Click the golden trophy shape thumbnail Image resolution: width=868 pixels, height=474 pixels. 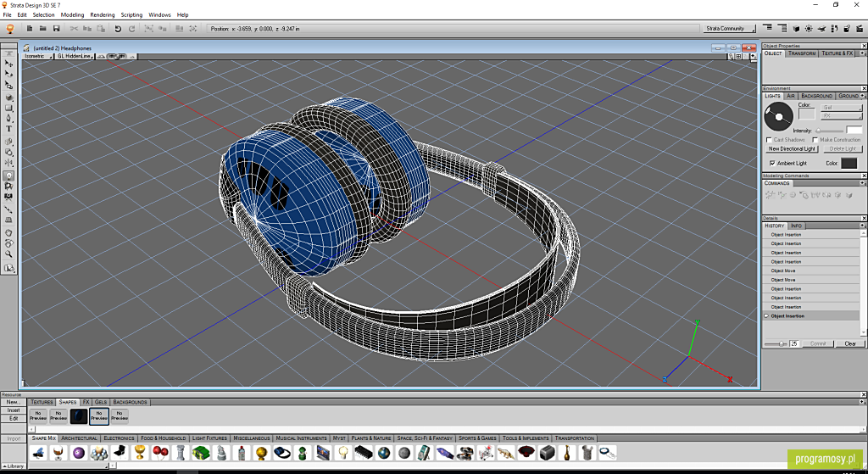(140, 453)
